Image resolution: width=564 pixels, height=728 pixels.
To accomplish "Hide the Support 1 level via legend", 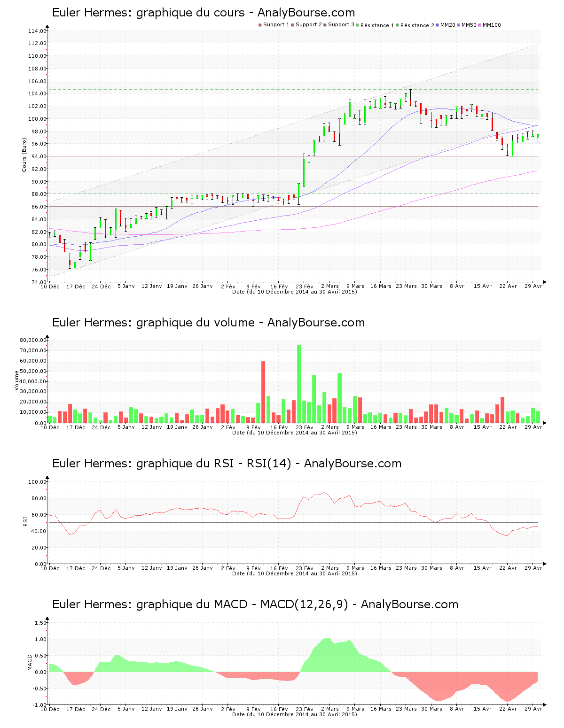I will click(259, 24).
